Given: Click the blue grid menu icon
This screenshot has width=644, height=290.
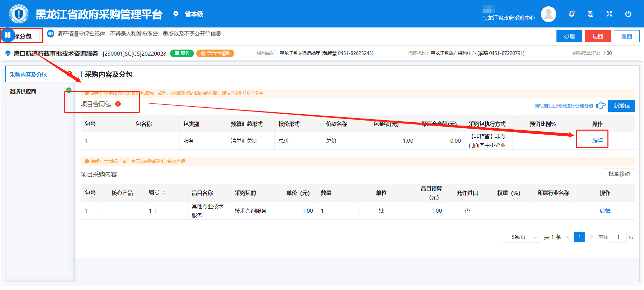Looking at the screenshot, I should coord(7,35).
